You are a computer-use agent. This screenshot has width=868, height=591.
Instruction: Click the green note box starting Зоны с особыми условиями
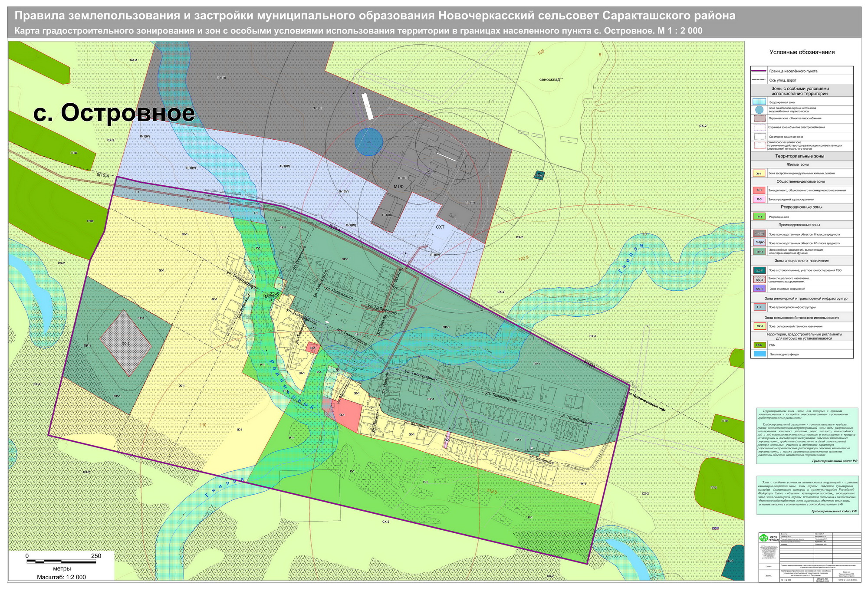point(807,495)
